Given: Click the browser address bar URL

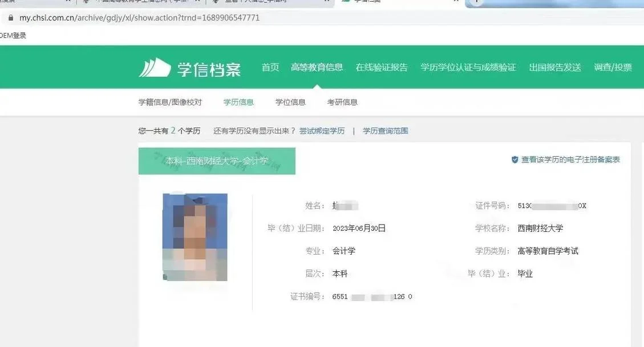Looking at the screenshot, I should tap(140, 18).
